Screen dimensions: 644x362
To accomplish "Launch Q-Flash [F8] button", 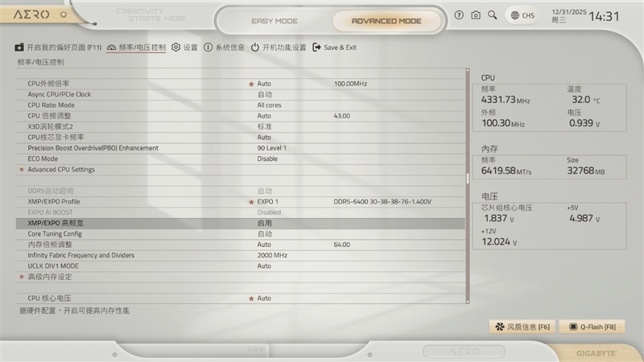I will 592,327.
